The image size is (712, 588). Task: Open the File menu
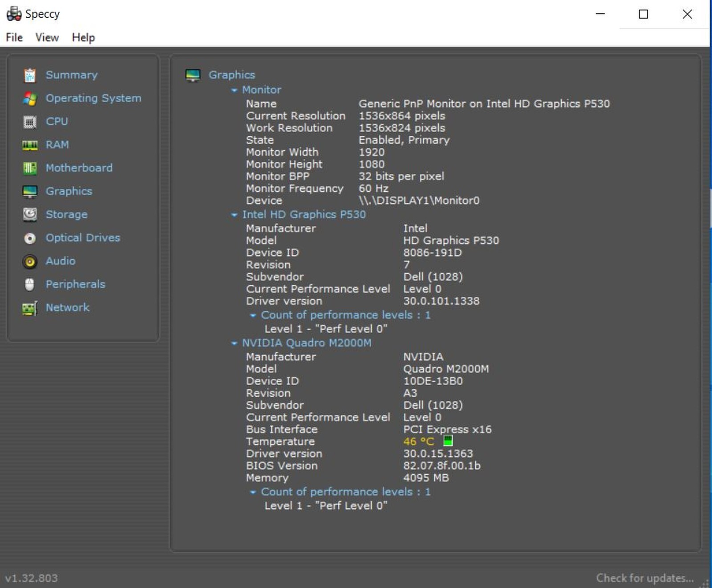pos(14,37)
